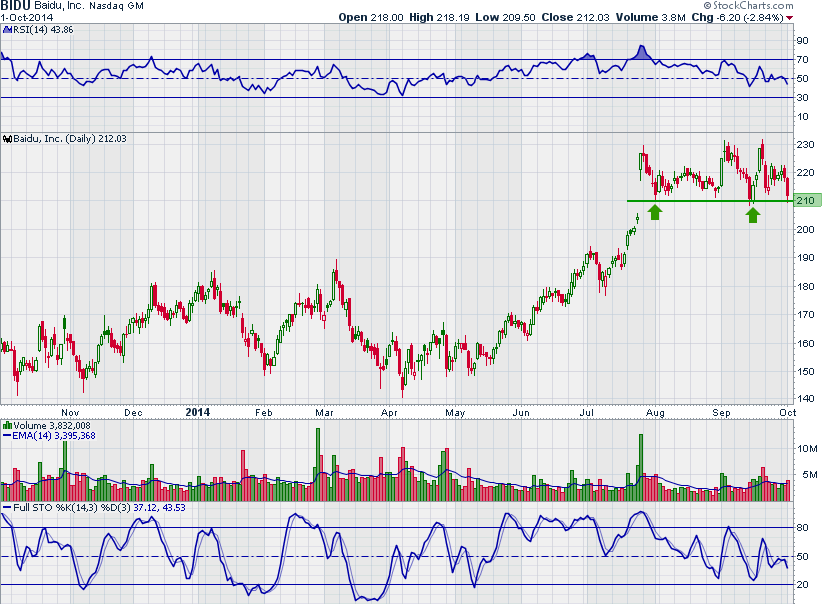Click the Volume 3,832,008 legend label
The width and height of the screenshot is (822, 604).
(x=52, y=425)
